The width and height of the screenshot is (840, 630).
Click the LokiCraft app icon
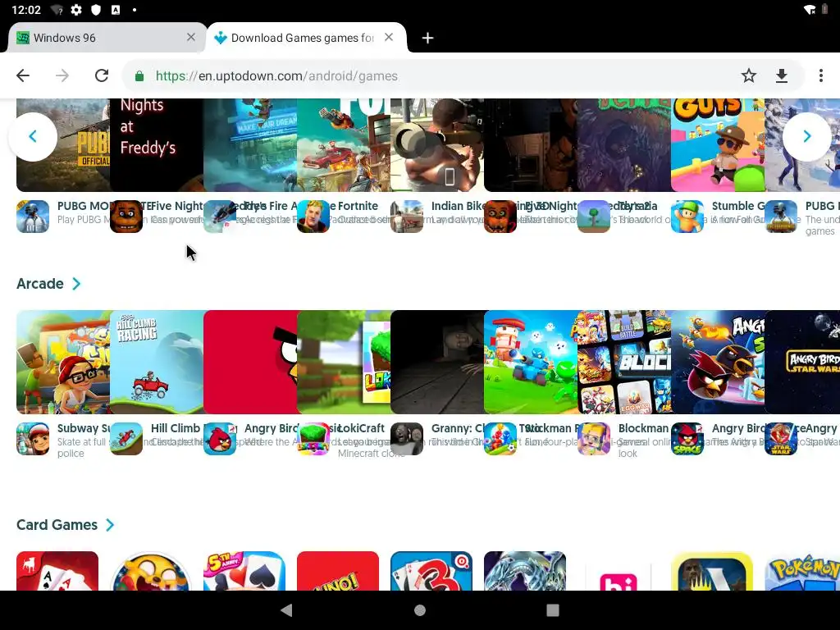pos(313,439)
